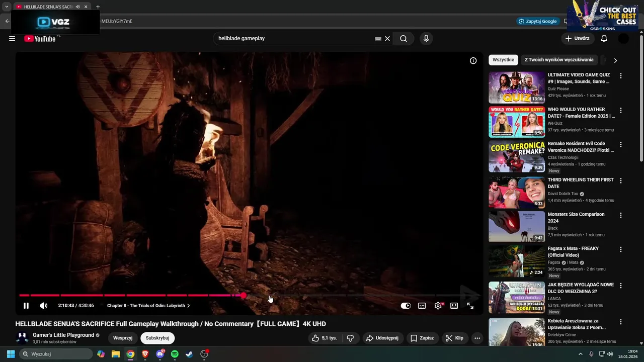This screenshot has height=362, width=644.
Task: Click the Zapytaj Google button in address bar
Action: (x=537, y=21)
